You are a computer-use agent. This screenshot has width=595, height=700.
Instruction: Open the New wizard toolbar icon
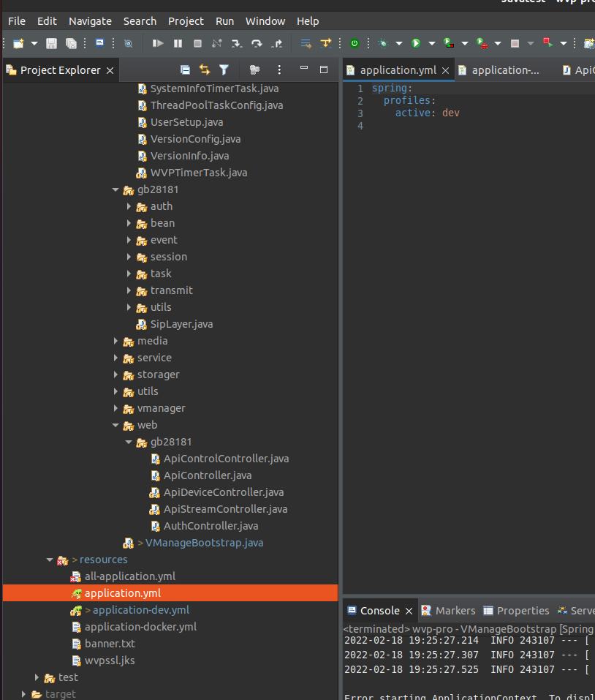pos(17,43)
